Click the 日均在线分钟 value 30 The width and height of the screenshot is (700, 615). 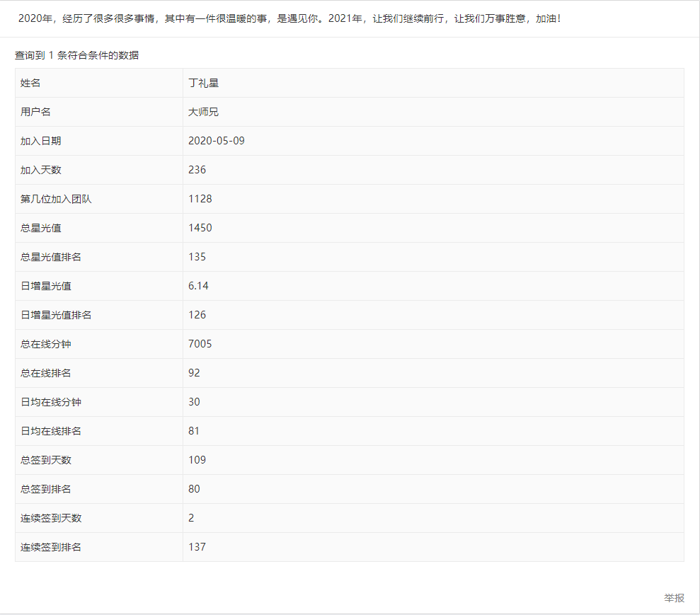194,402
